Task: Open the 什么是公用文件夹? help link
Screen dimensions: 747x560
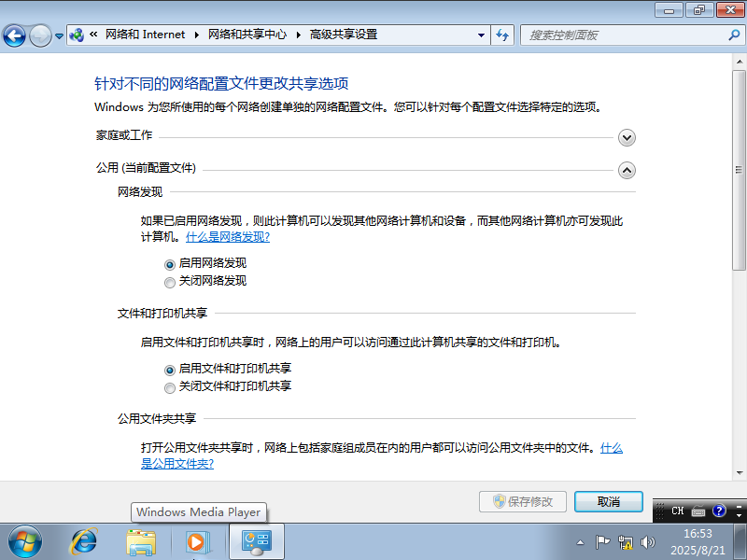Action: 177,463
